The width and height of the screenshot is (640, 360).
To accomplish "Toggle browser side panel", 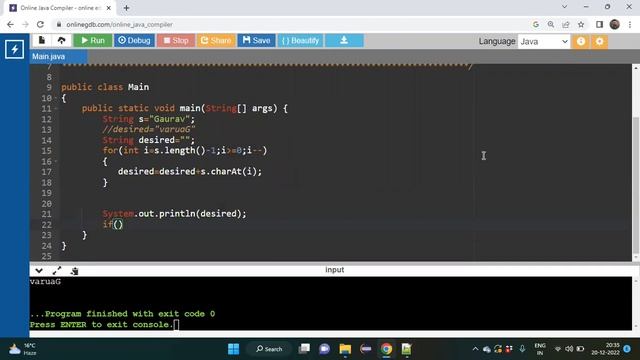I will point(599,24).
